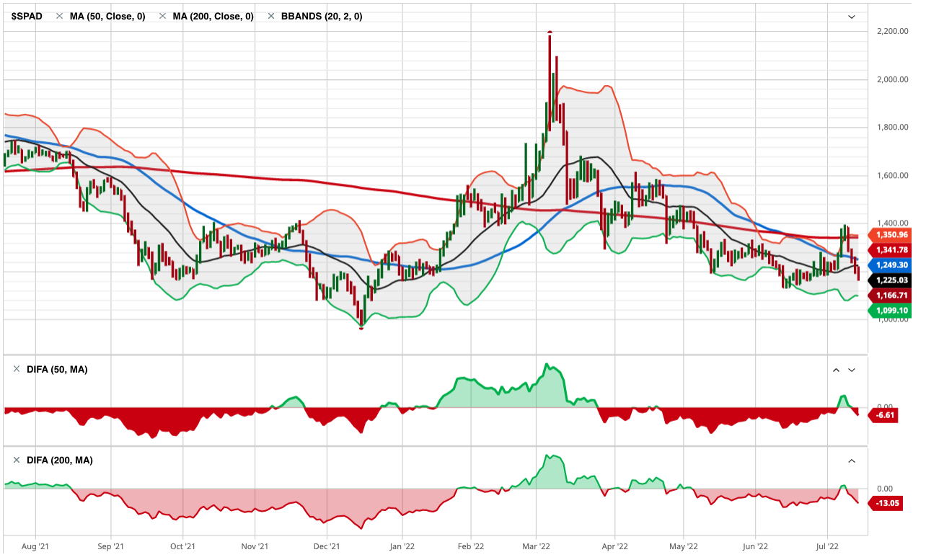This screenshot has height=560, width=926.
Task: Select the BBANDS (20, 2, 0) label
Action: tap(321, 16)
